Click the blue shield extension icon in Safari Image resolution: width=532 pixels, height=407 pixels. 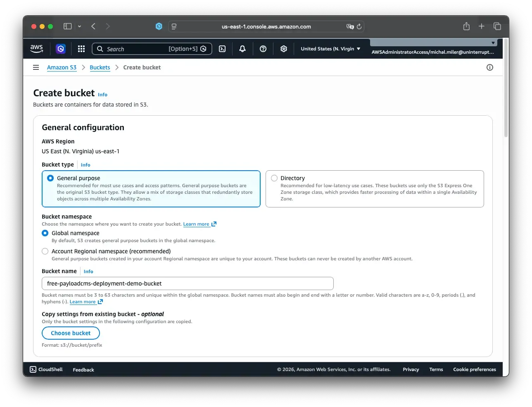click(x=159, y=26)
